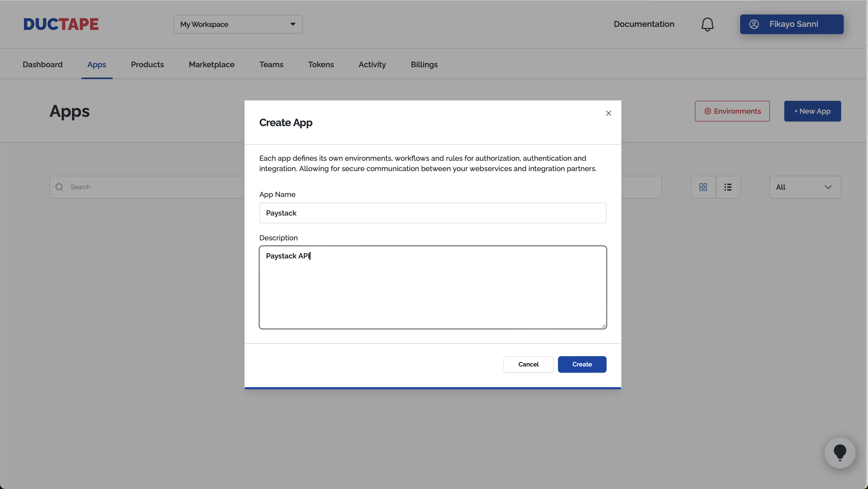Switch to grid view layout
This screenshot has height=489, width=868.
(x=703, y=187)
